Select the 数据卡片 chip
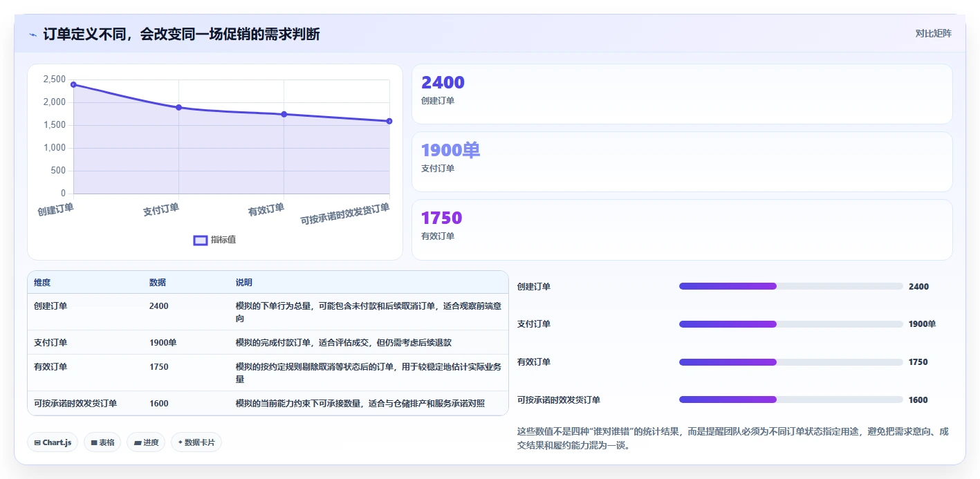 [196, 442]
